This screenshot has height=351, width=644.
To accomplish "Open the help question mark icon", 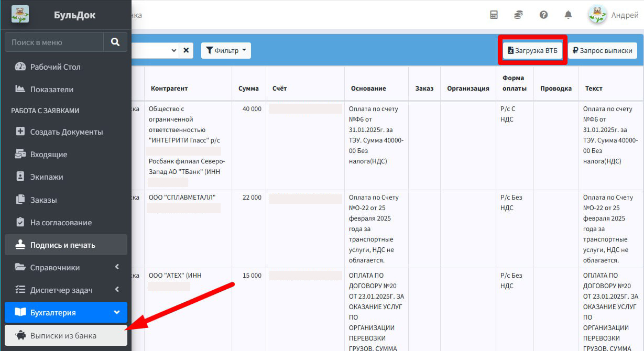I will [x=543, y=15].
